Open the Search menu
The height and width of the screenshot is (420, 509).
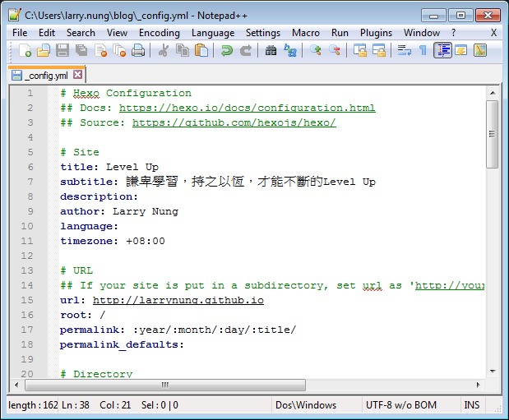[81, 33]
